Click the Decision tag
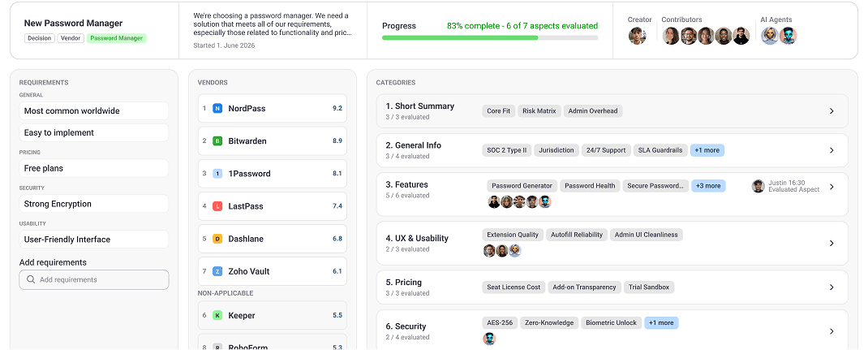This screenshot has width=868, height=350. [x=39, y=38]
